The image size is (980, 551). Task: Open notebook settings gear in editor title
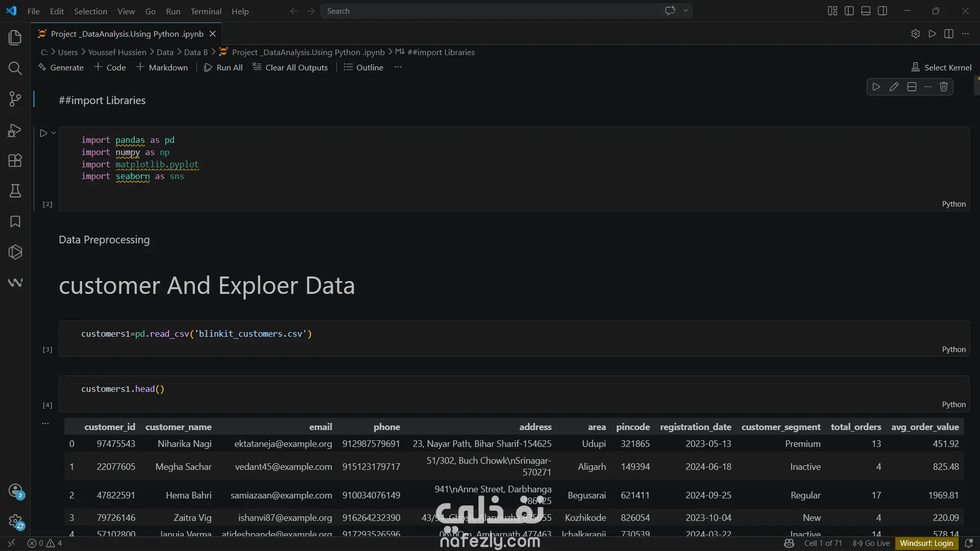[916, 34]
